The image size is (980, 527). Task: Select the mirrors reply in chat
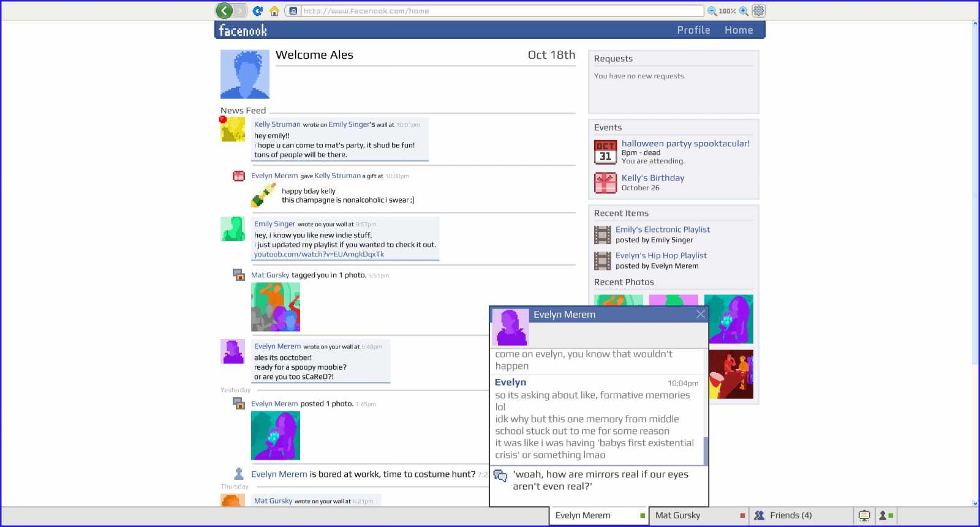(x=600, y=480)
